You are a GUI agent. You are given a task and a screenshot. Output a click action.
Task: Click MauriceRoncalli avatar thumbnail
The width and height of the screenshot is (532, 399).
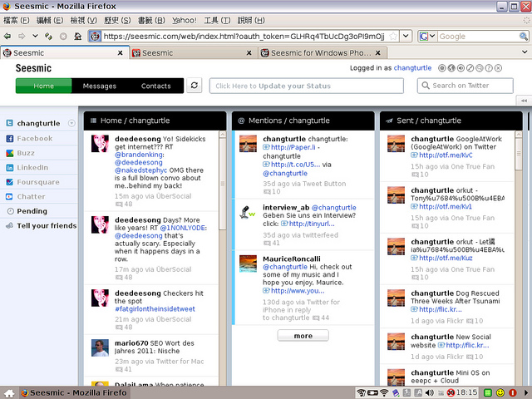(x=248, y=264)
